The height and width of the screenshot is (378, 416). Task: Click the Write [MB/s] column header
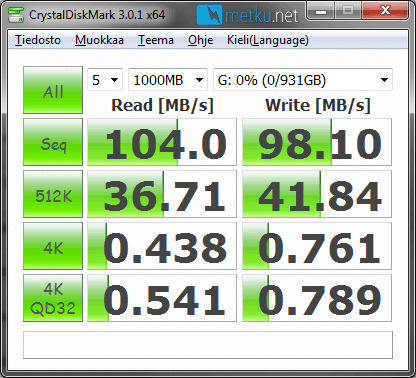(318, 106)
